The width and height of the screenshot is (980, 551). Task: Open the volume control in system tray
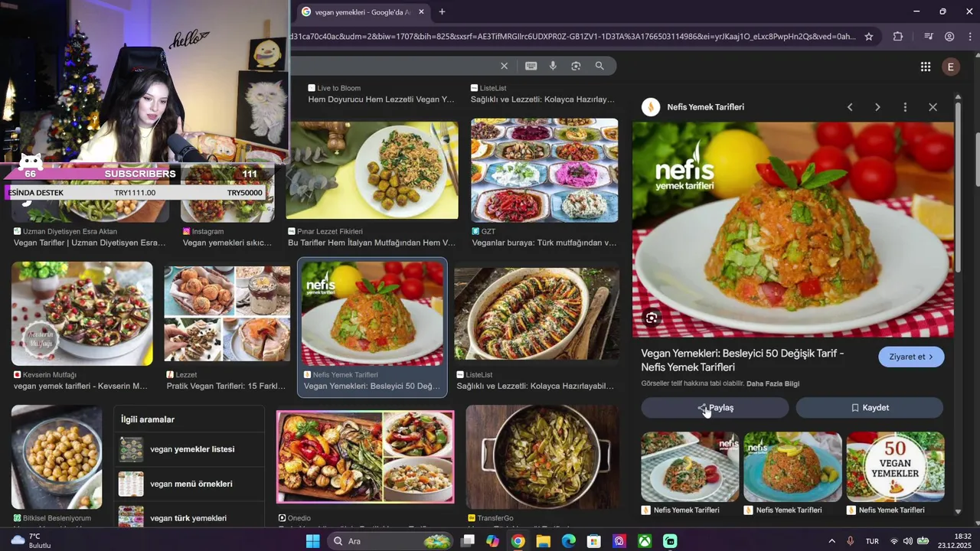[x=908, y=541]
